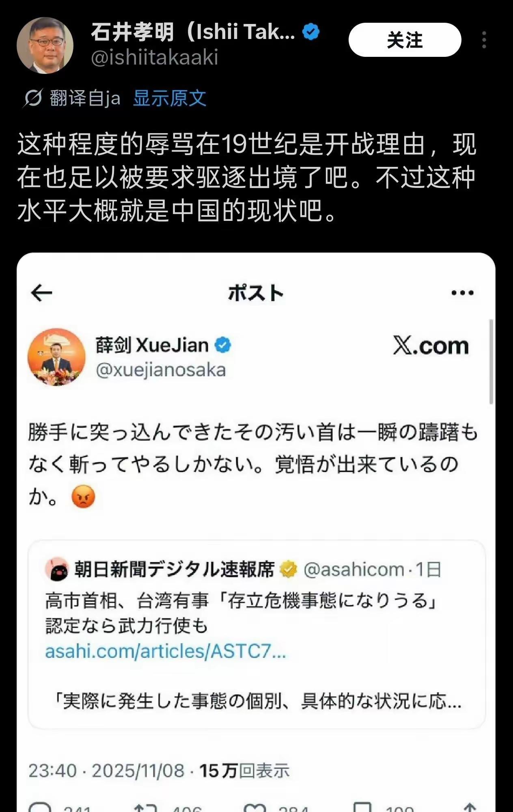Tap the retweet arrows icon

tap(145, 808)
